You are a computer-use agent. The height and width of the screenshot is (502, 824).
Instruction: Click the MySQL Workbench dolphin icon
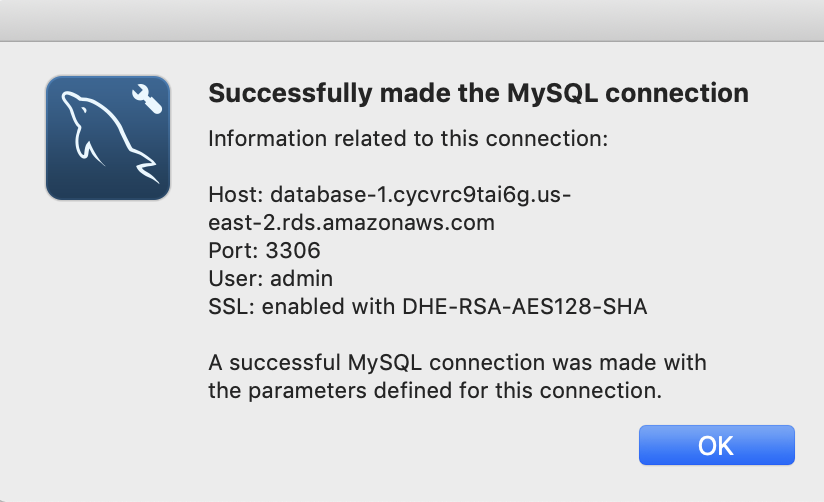coord(108,138)
